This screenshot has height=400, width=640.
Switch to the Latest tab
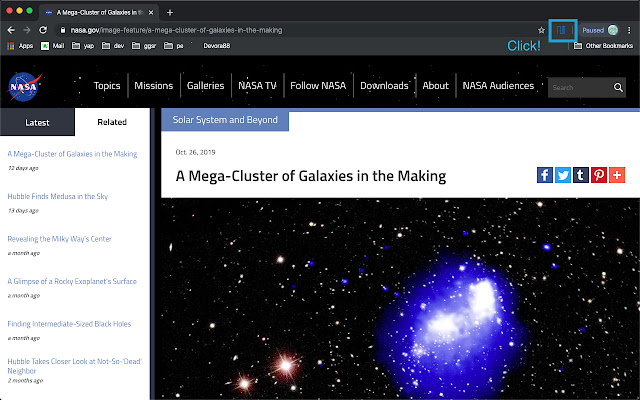tap(37, 122)
